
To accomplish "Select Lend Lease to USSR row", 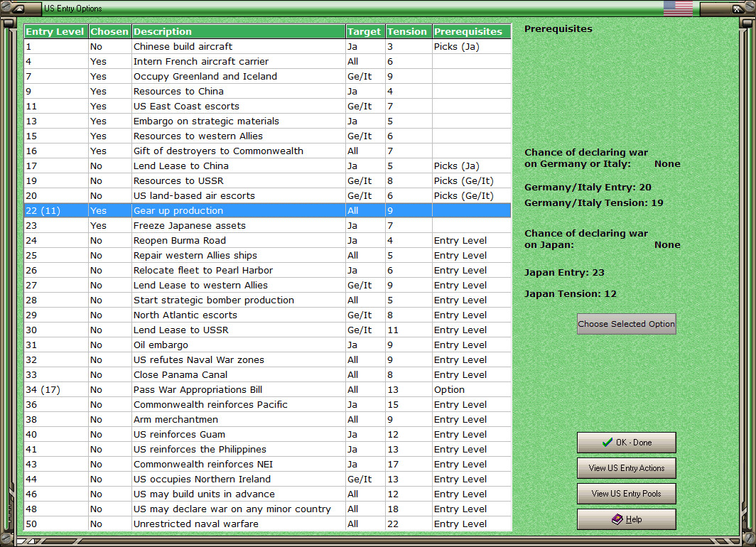I will pyautogui.click(x=268, y=330).
